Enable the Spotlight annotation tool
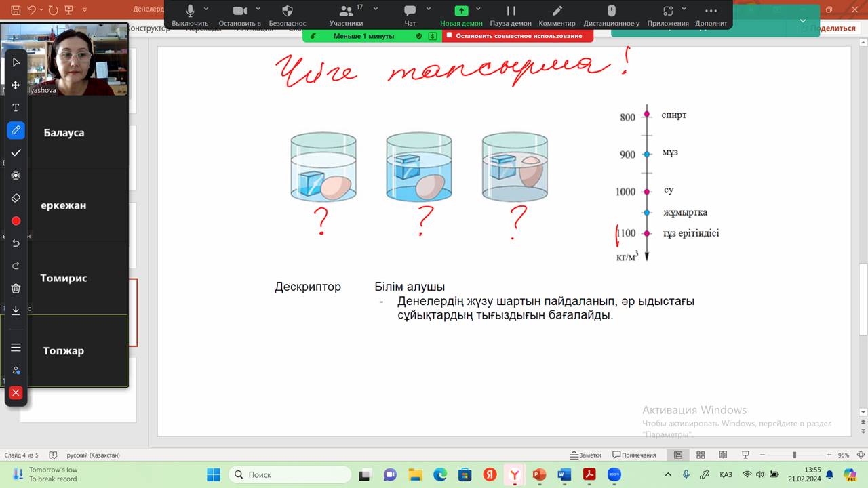The width and height of the screenshot is (868, 488). (16, 176)
